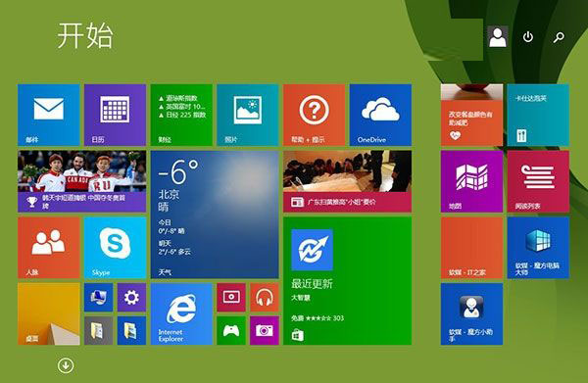588x383 pixels.
Task: Open the sports news tile with athletes photo
Action: click(81, 181)
